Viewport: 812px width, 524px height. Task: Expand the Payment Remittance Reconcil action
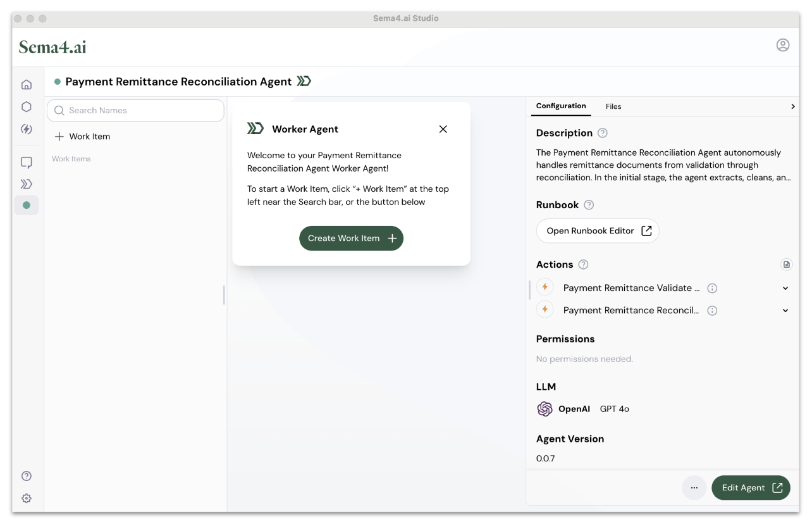tap(785, 311)
